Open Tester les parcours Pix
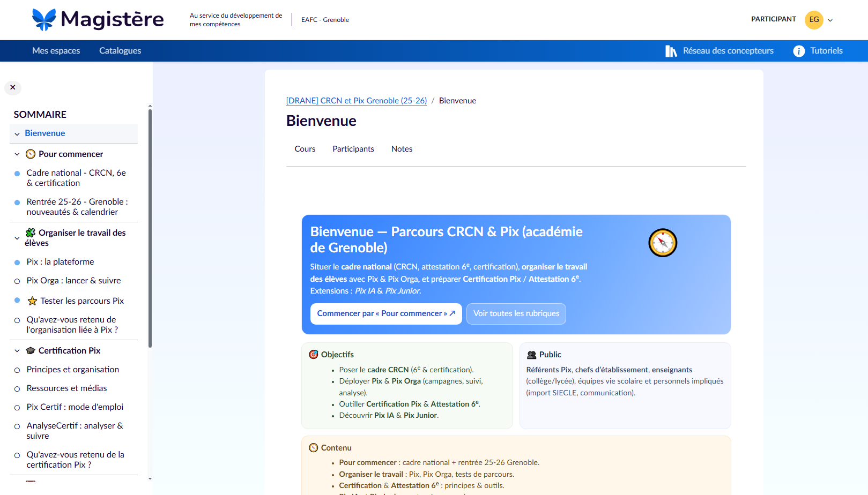This screenshot has width=868, height=495. pos(82,301)
